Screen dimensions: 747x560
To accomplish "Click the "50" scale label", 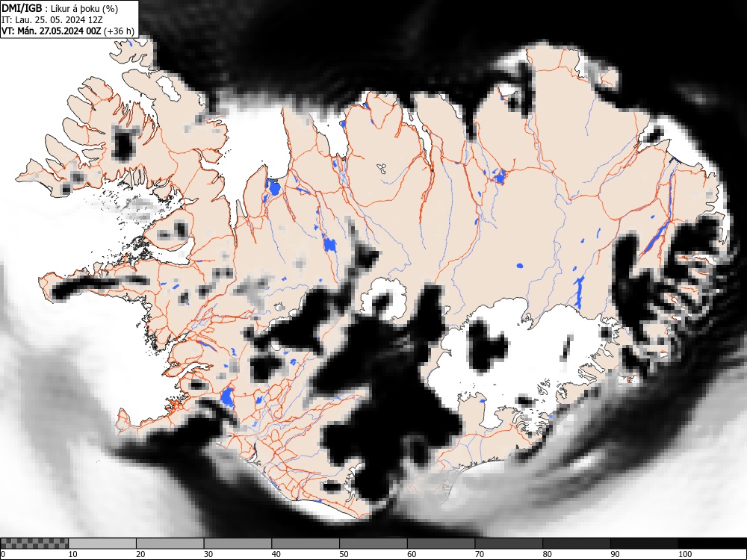I will pos(344,554).
